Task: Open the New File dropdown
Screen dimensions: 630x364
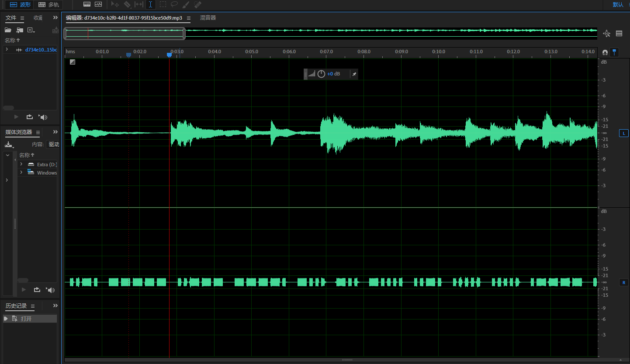Action: (31, 30)
